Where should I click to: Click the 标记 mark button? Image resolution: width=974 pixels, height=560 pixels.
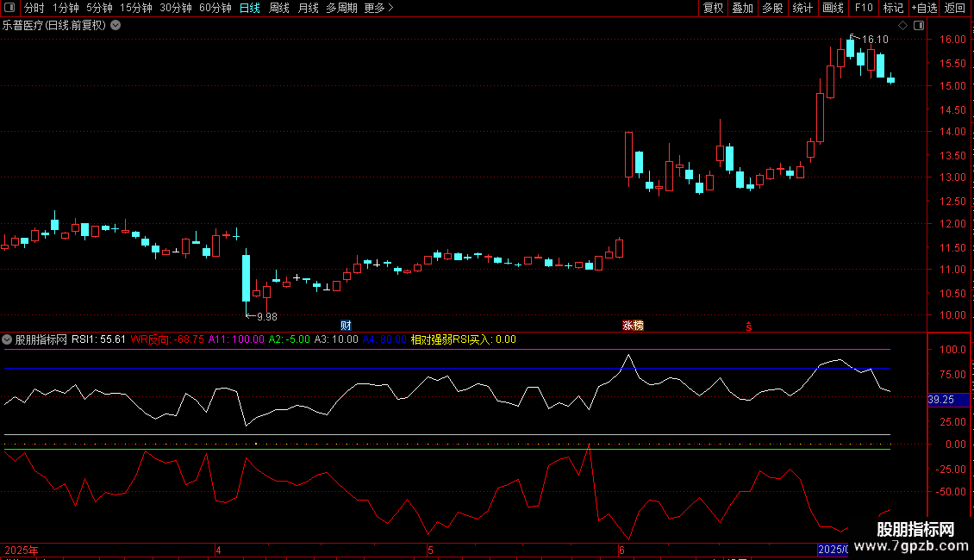tap(893, 8)
